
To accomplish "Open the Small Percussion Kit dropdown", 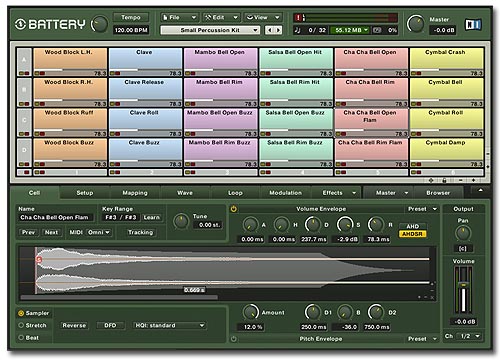I will 210,30.
